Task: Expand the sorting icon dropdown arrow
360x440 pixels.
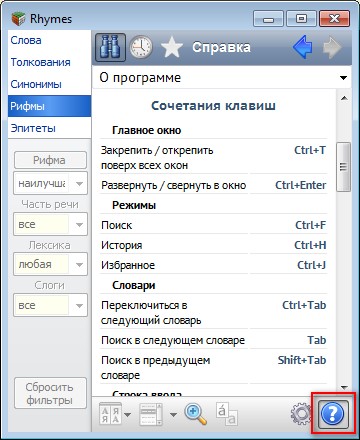Action: coord(127,415)
